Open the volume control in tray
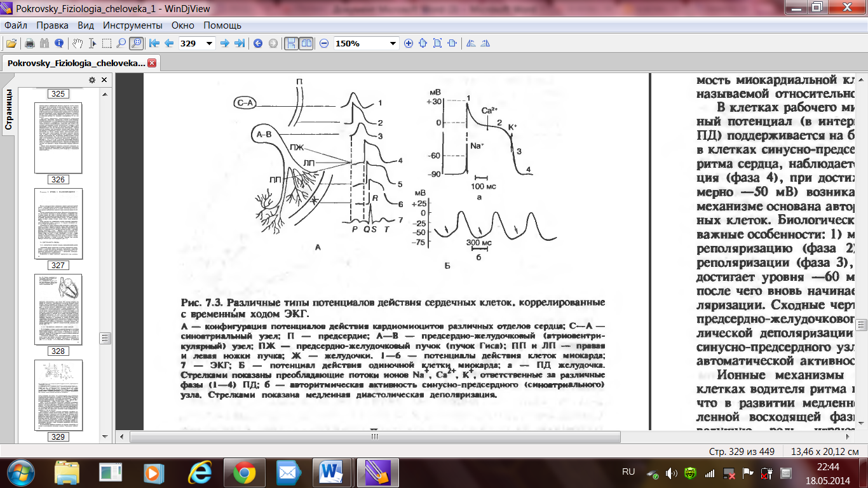The width and height of the screenshot is (868, 488). pyautogui.click(x=672, y=473)
